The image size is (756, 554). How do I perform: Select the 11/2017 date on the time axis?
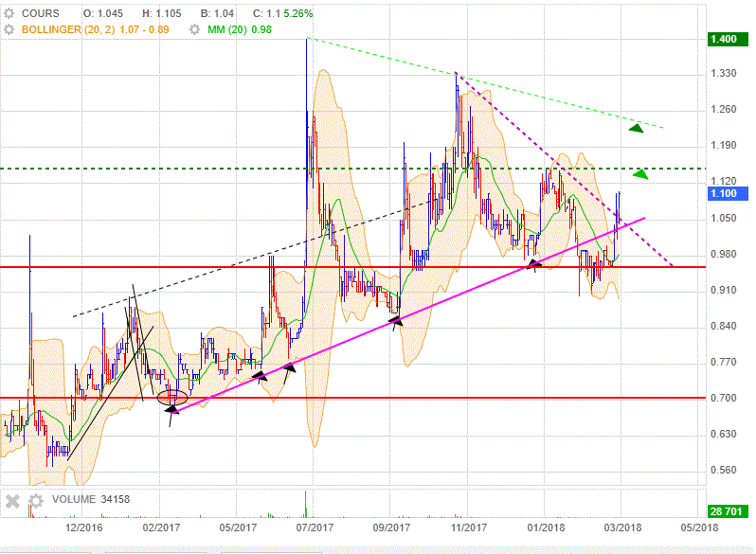(469, 527)
